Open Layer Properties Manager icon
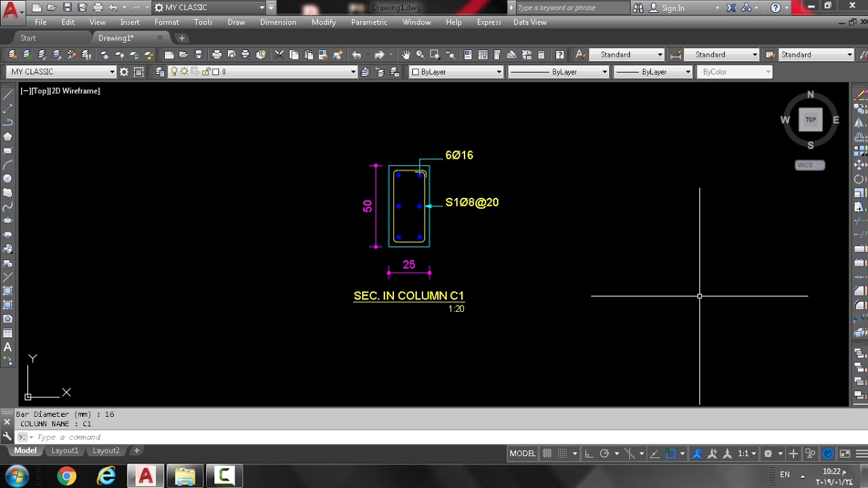Image resolution: width=868 pixels, height=488 pixels. tap(160, 72)
